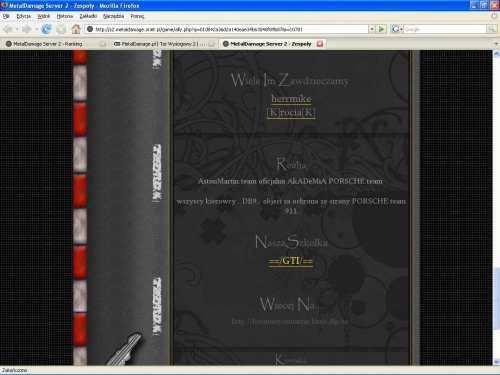Click the vertical scrollbar down arrow
The width and height of the screenshot is (500, 375).
(x=496, y=362)
